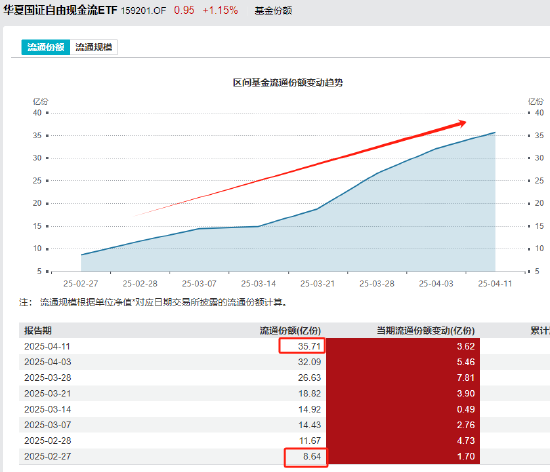
Task: Select the 2025-03-21 report row date
Action: (47, 393)
